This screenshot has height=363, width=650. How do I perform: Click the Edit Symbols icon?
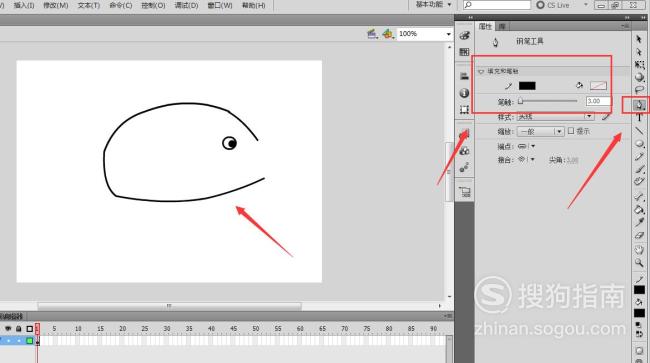click(388, 34)
